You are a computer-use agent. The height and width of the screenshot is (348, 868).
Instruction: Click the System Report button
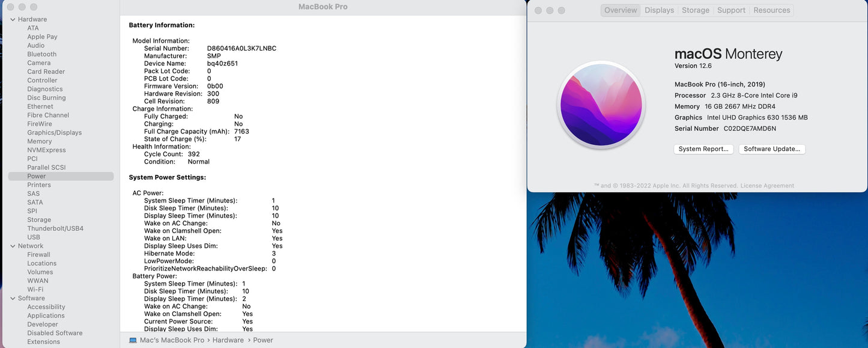click(x=703, y=149)
